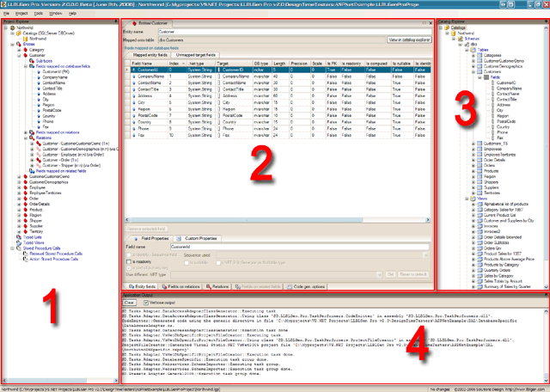Click the Entity name input field

pos(294,32)
